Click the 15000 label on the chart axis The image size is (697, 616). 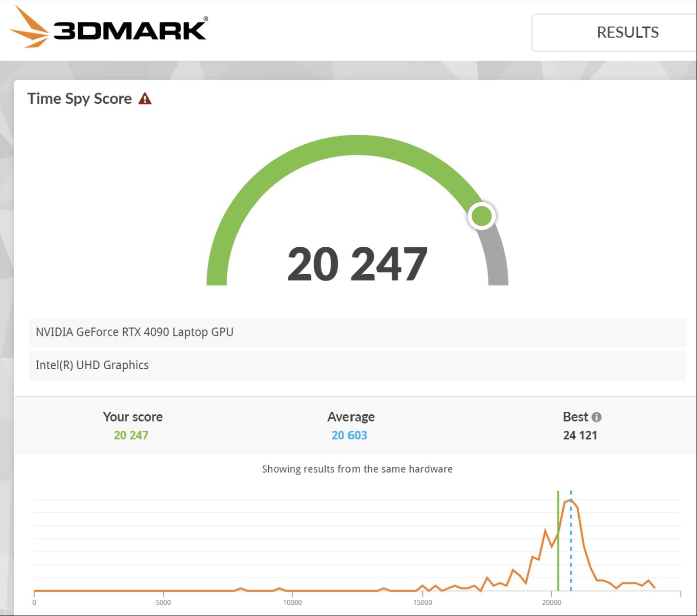[422, 602]
